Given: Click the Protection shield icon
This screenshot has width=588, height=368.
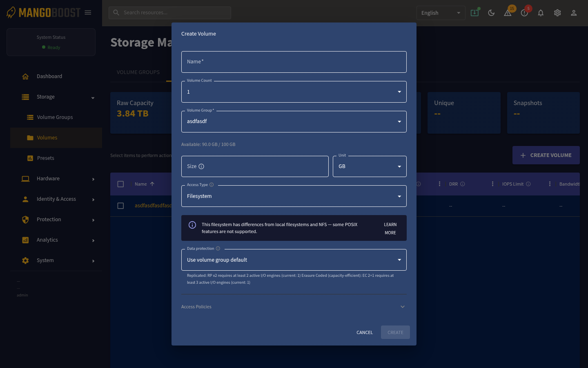Looking at the screenshot, I should click(x=25, y=220).
